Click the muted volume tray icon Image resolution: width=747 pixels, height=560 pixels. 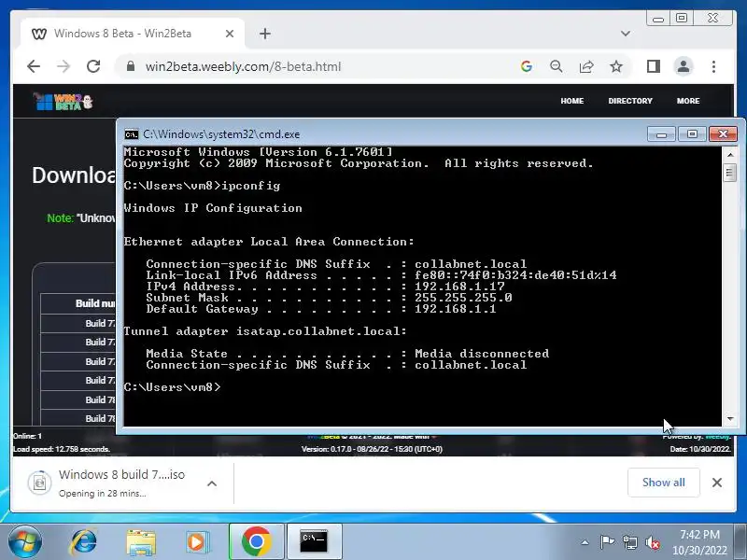point(652,542)
